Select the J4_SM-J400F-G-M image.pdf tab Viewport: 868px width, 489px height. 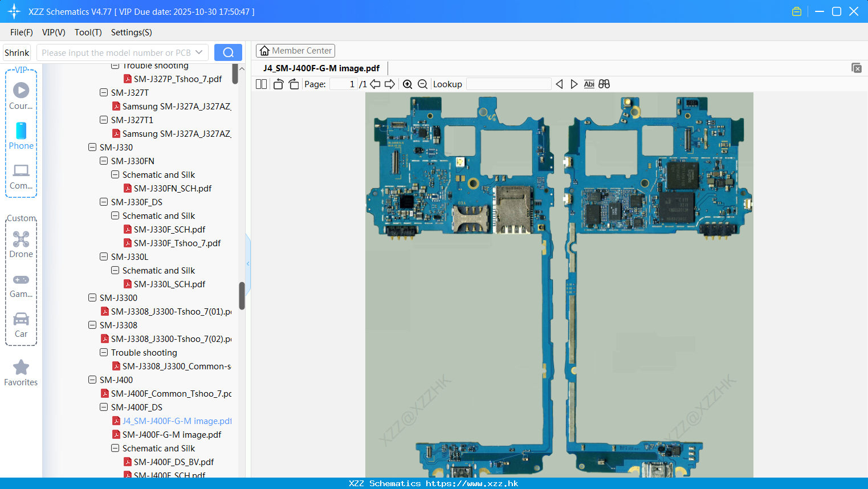pos(321,68)
